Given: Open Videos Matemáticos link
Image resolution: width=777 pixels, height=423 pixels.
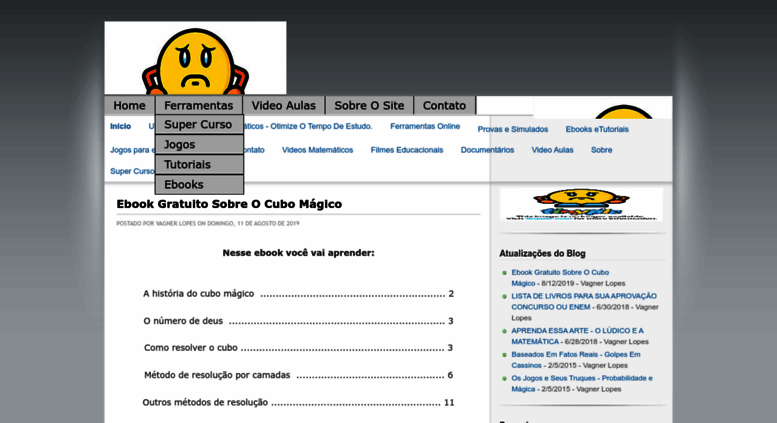Looking at the screenshot, I should click(x=318, y=150).
